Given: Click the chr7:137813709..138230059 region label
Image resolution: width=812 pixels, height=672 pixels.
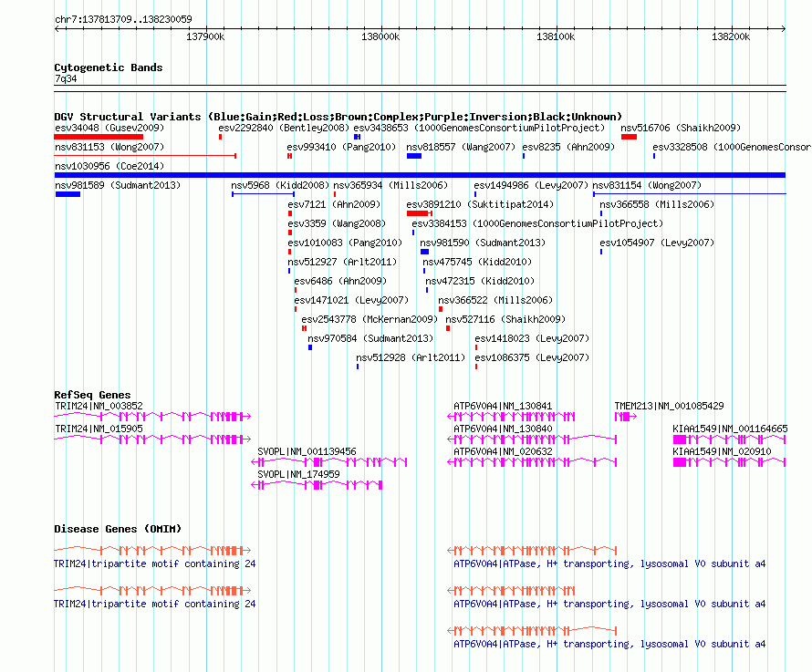Looking at the screenshot, I should click(x=123, y=19).
